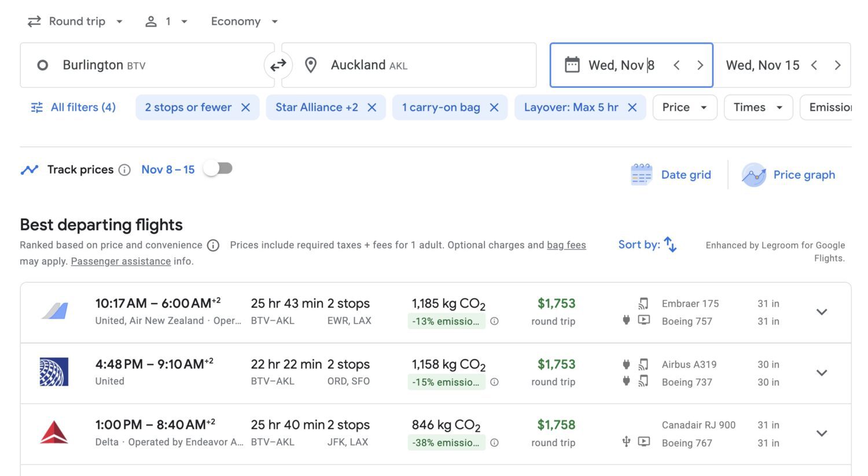Image resolution: width=868 pixels, height=476 pixels.
Task: Click the bag fees link
Action: click(566, 245)
